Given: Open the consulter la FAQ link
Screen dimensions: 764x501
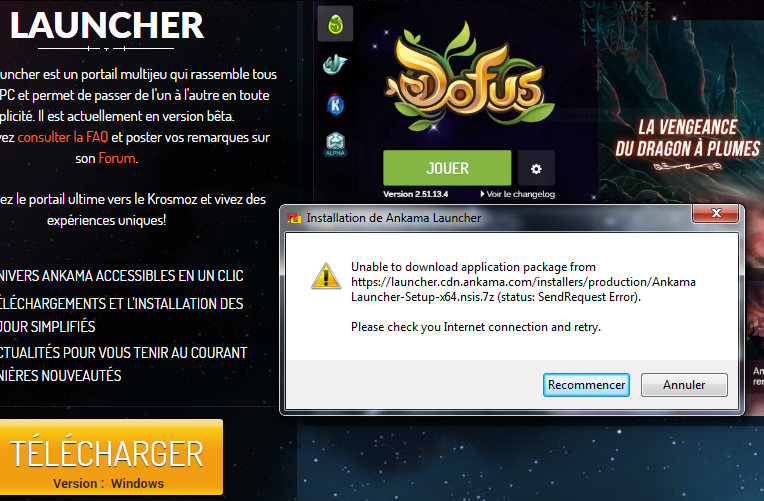Looking at the screenshot, I should click(x=63, y=137).
